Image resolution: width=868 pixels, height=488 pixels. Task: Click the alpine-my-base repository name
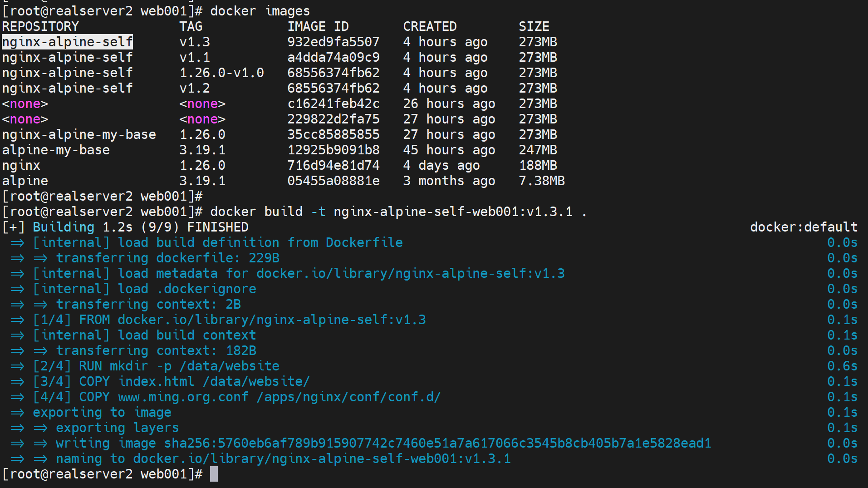click(x=56, y=150)
